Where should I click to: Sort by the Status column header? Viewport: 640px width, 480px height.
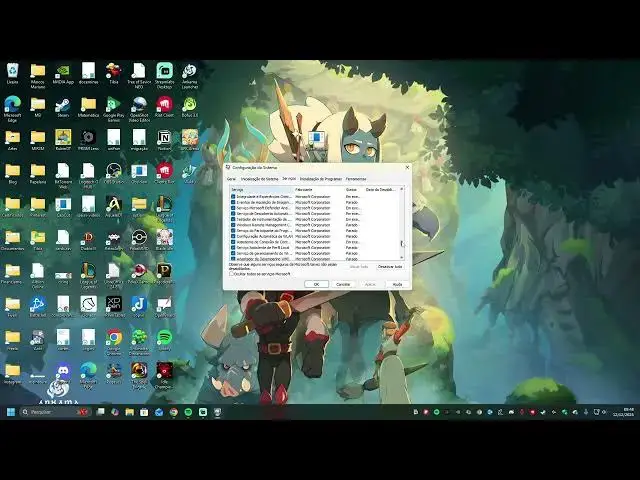click(x=354, y=190)
